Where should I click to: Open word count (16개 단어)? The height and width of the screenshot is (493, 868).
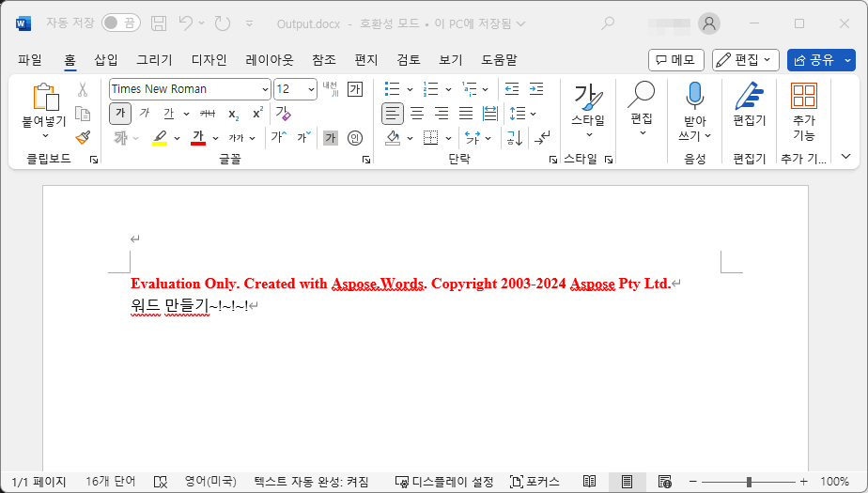tap(110, 482)
